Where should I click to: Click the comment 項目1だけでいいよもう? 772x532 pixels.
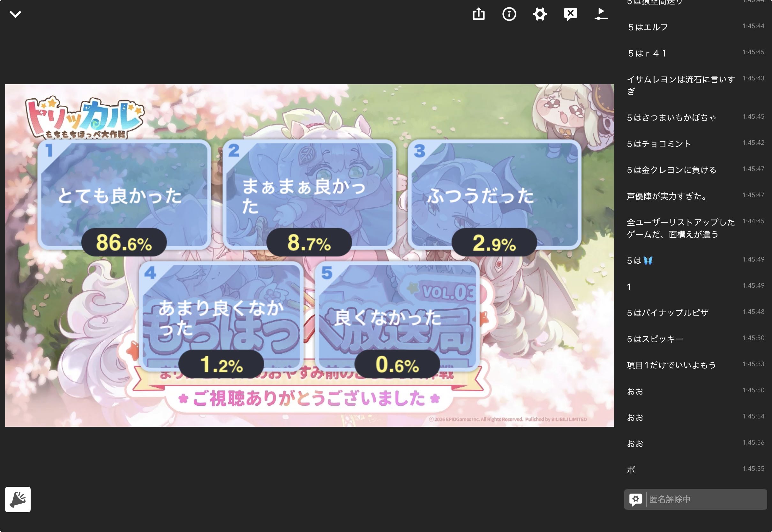click(x=671, y=365)
